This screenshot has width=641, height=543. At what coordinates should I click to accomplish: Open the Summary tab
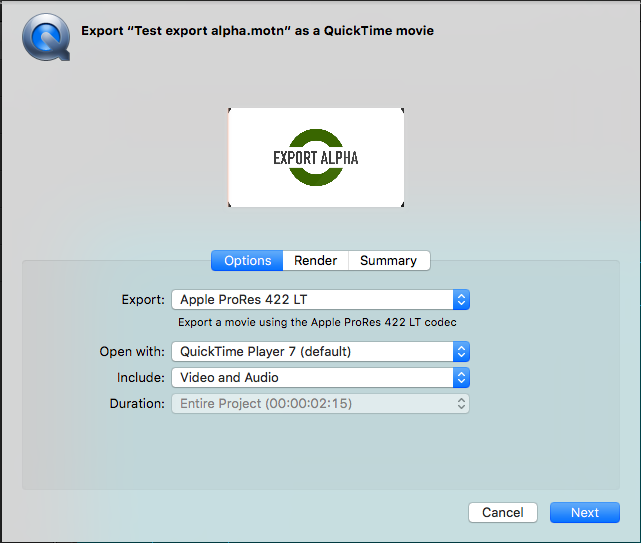point(389,260)
